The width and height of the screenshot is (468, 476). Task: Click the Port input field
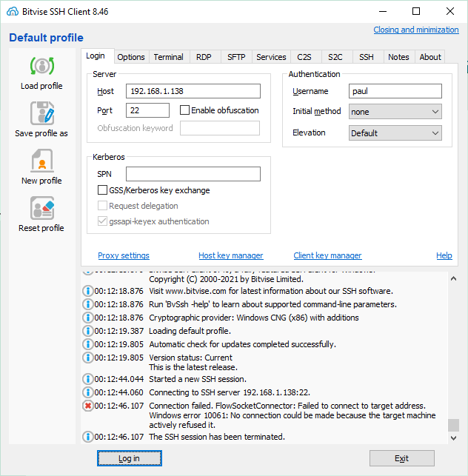point(147,110)
